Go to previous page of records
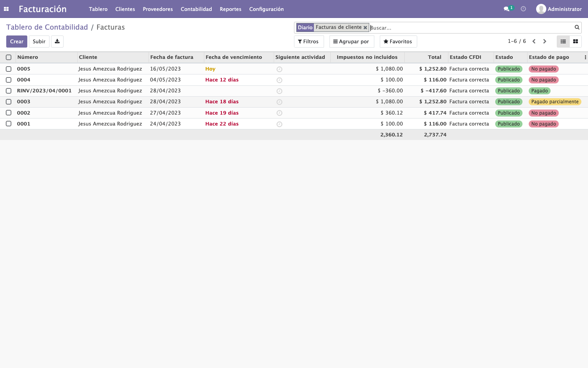 point(534,41)
